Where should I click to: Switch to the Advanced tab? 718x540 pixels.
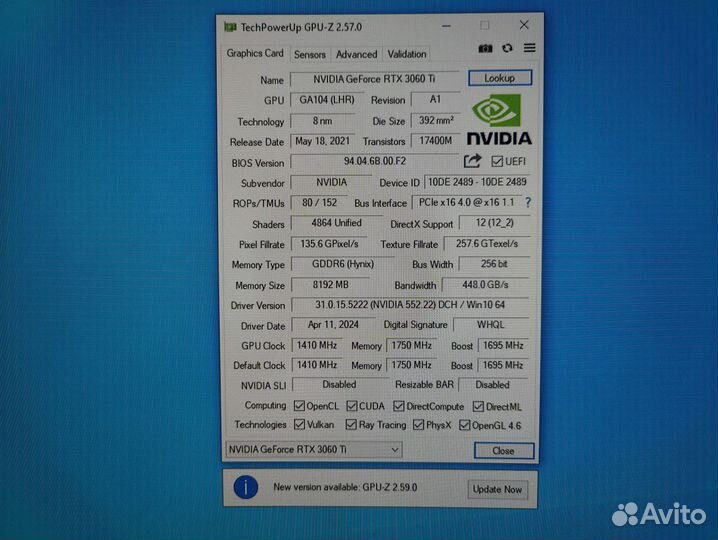point(356,55)
